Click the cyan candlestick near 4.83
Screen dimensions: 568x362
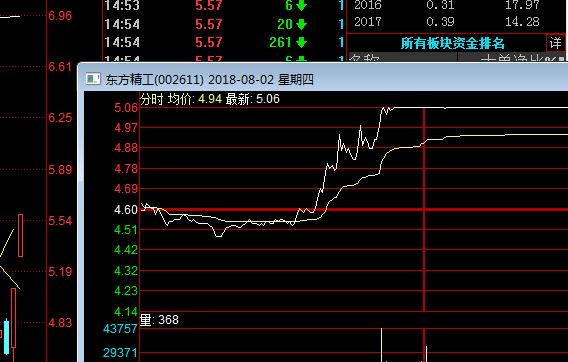point(7,336)
